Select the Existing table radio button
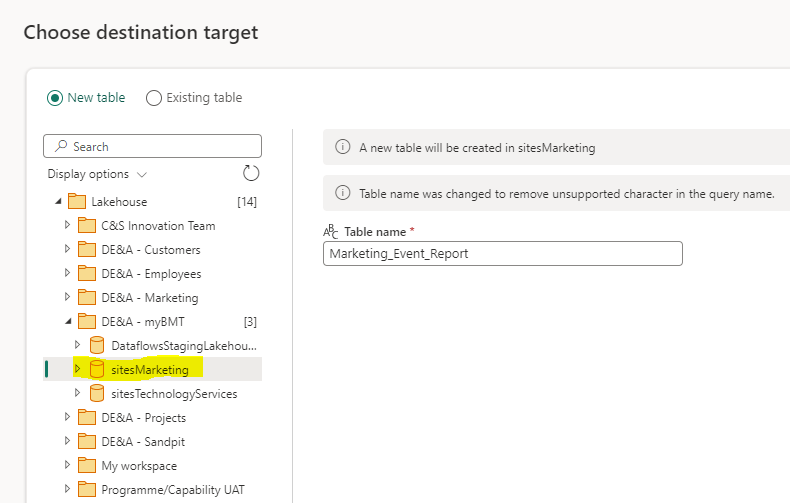The width and height of the screenshot is (790, 503). [154, 98]
